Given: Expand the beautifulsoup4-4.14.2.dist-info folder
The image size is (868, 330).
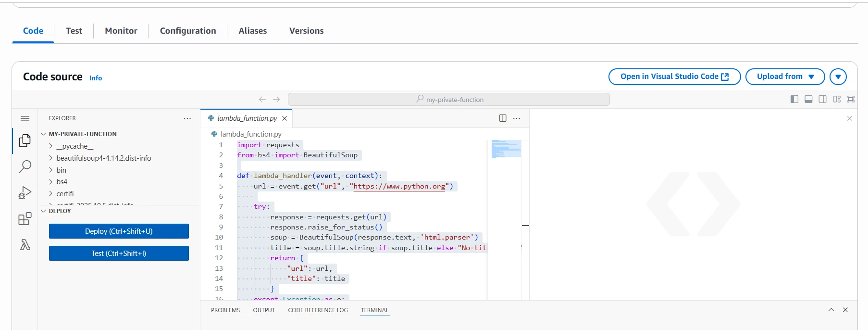Looking at the screenshot, I should tap(103, 158).
